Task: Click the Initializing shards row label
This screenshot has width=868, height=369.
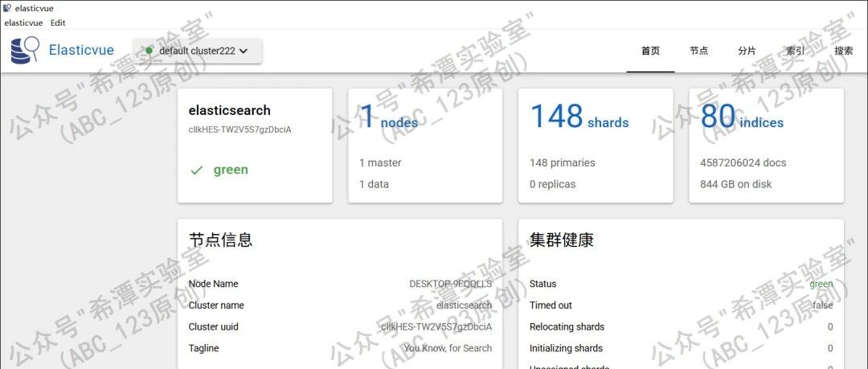Action: pyautogui.click(x=567, y=348)
